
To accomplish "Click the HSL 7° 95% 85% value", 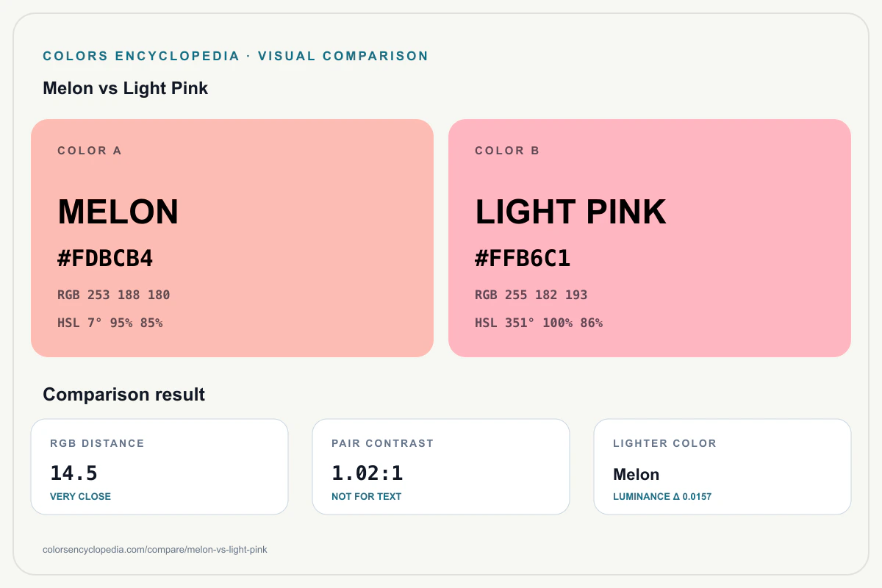I will [x=110, y=323].
